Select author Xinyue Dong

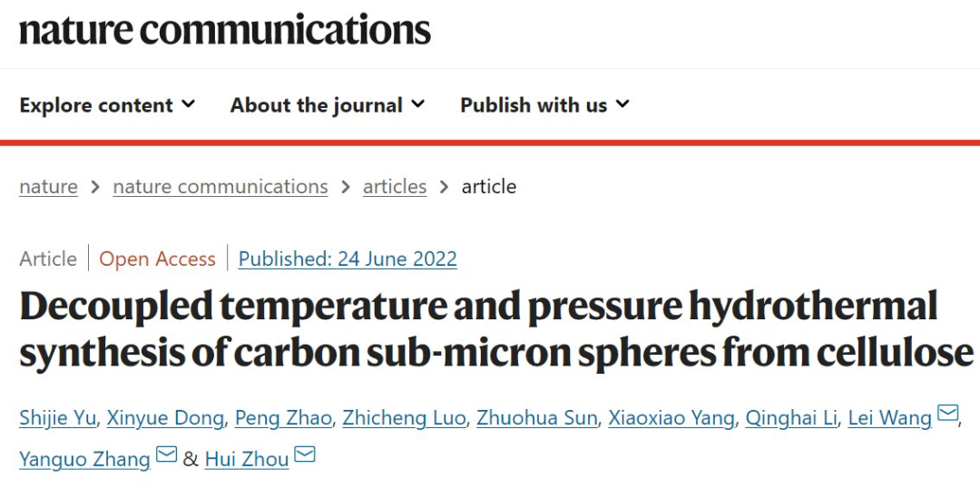click(x=165, y=418)
